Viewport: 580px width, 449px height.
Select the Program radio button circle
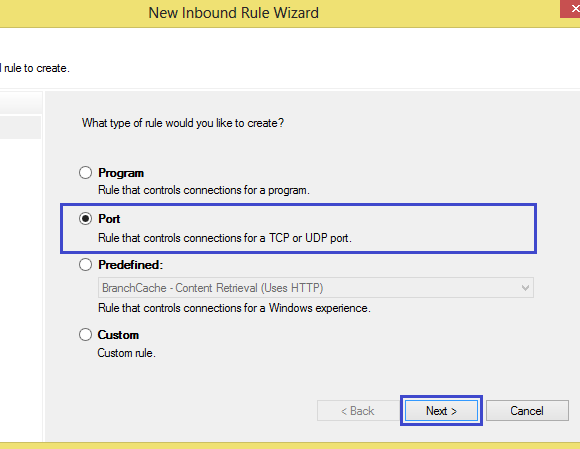click(x=85, y=173)
